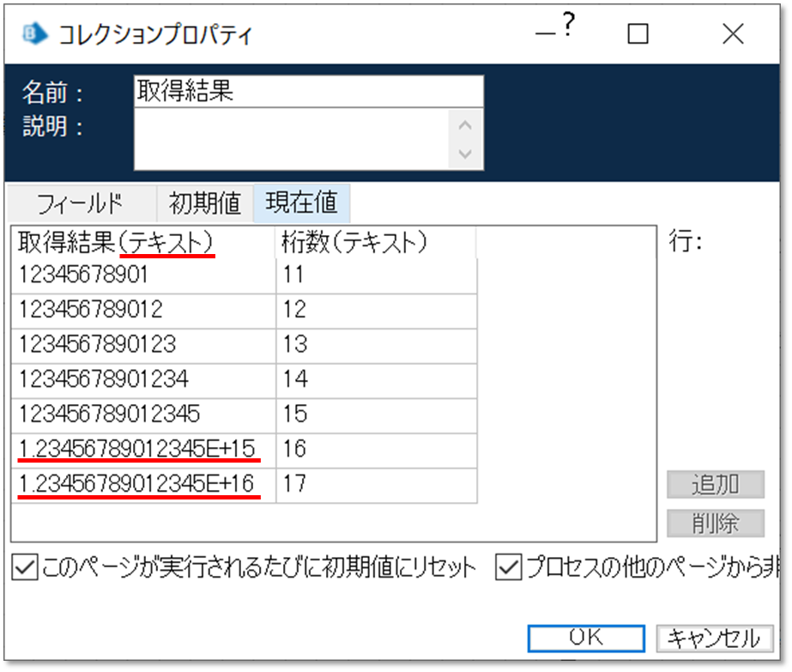Click the キャンセル button

pyautogui.click(x=714, y=639)
